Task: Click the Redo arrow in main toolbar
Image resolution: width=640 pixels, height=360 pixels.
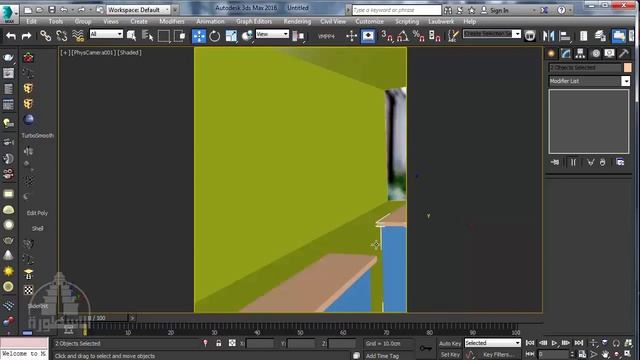Action: (x=27, y=36)
